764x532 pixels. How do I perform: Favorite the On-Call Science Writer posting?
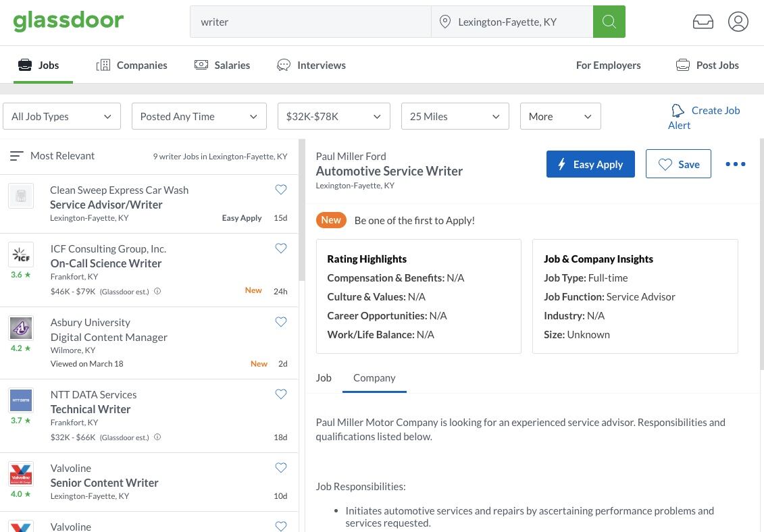point(281,248)
